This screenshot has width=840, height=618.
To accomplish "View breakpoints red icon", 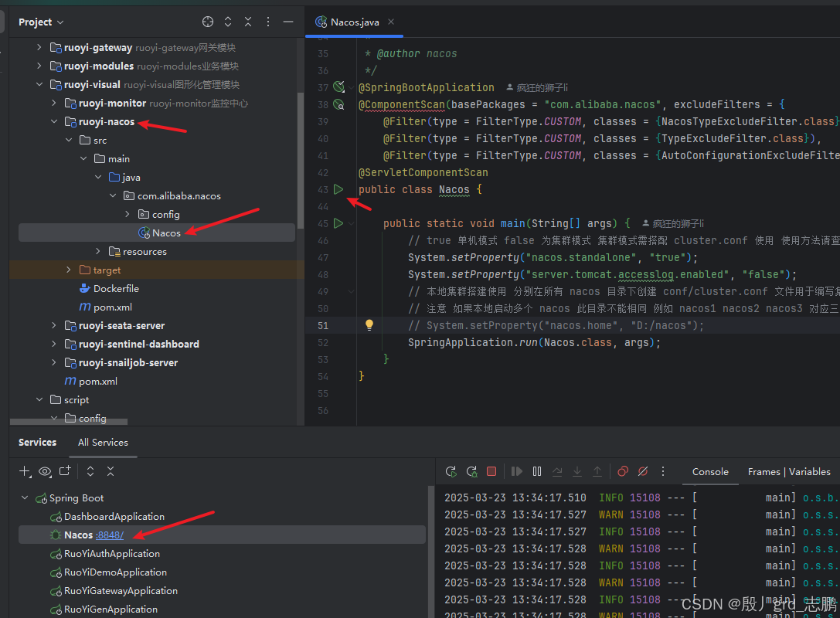I will [623, 471].
